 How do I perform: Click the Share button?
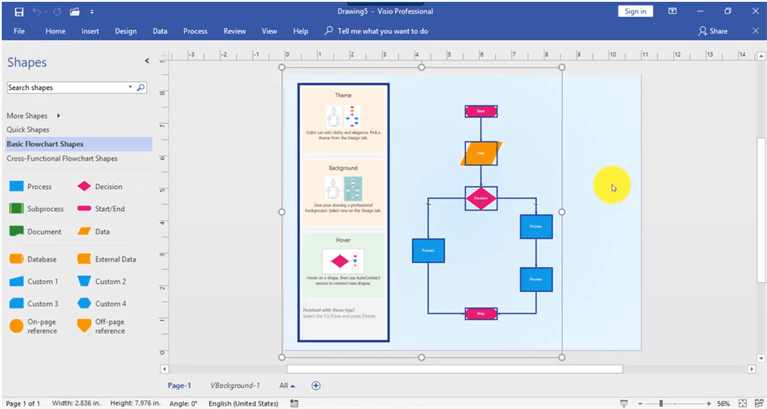coord(712,31)
